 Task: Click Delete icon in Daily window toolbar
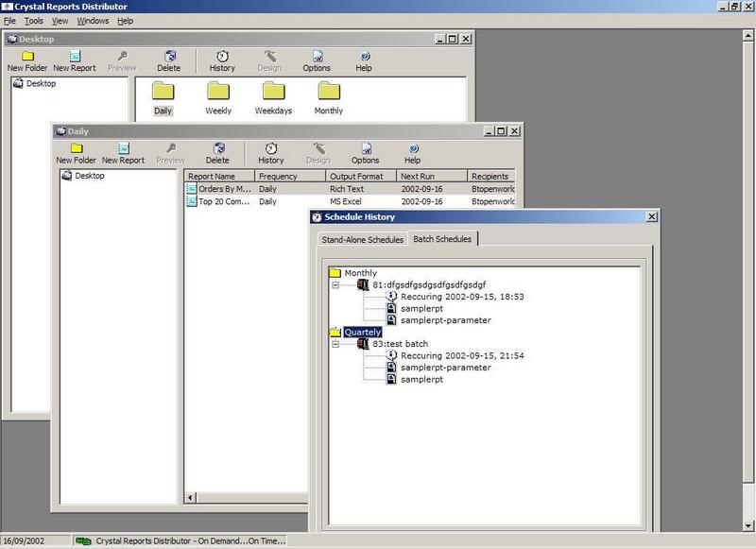point(218,148)
